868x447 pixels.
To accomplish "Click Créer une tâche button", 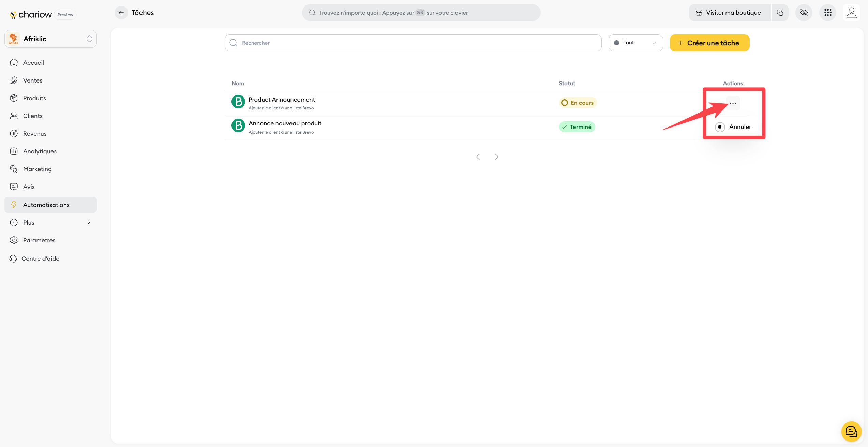I will coord(709,43).
